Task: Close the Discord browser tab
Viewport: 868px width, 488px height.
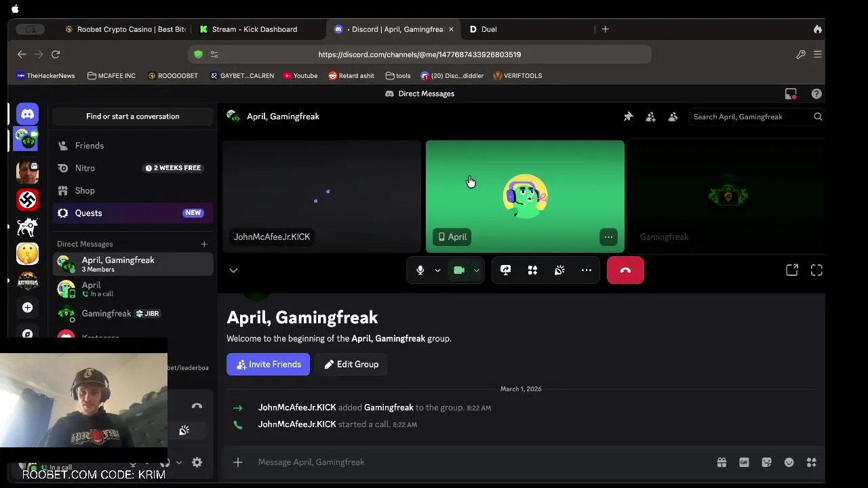Action: [x=451, y=29]
